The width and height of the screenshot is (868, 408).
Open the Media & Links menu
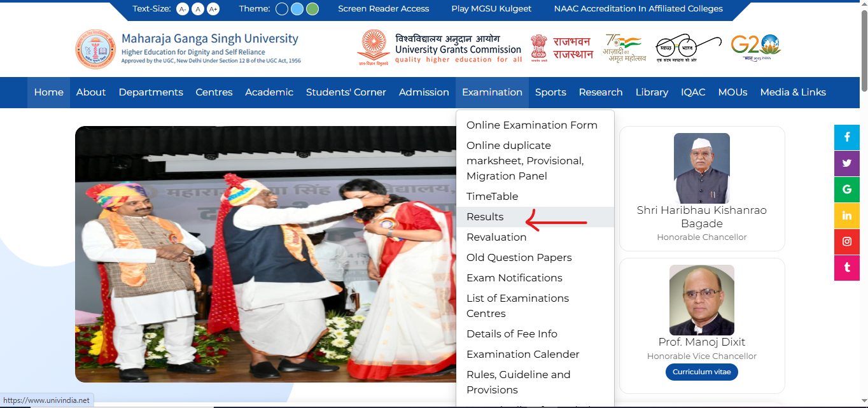pos(793,92)
